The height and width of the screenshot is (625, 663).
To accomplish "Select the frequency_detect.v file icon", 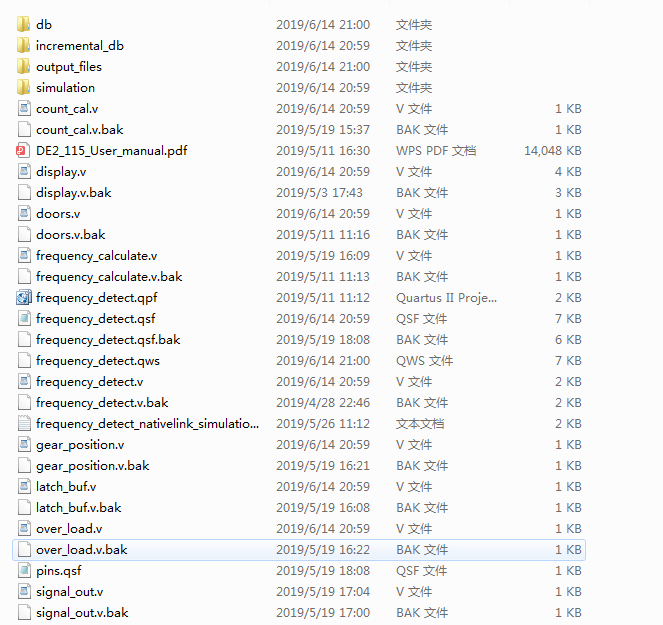I will pos(24,381).
